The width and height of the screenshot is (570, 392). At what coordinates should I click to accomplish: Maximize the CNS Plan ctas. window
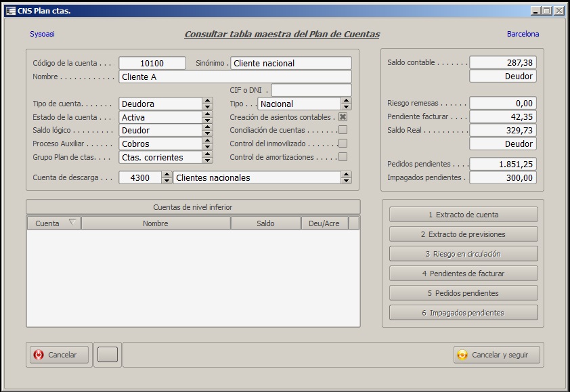tap(547, 11)
